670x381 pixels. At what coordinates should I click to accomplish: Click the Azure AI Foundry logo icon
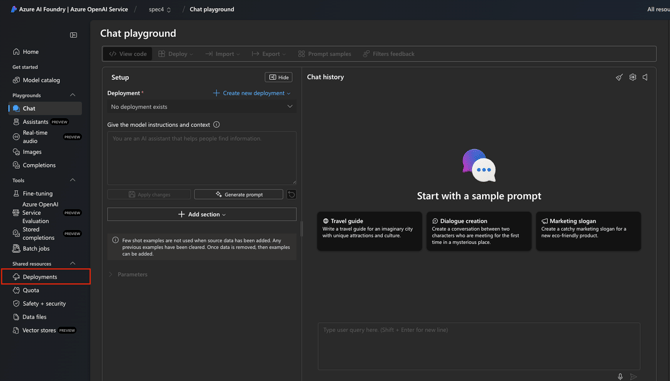click(14, 9)
